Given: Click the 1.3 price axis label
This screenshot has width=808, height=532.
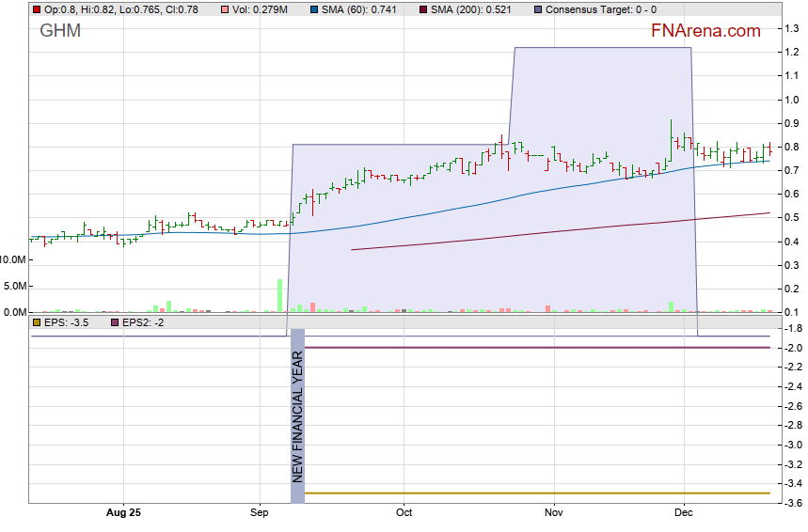Looking at the screenshot, I should pos(791,29).
